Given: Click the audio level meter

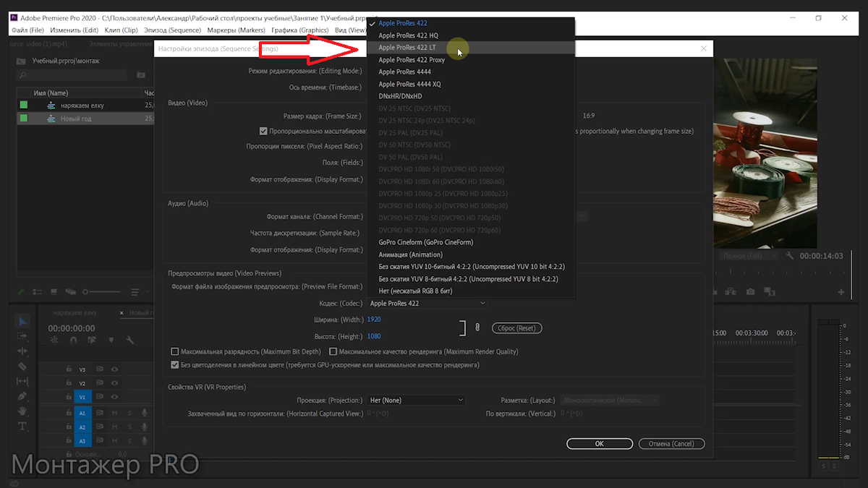Looking at the screenshot, I should [828, 390].
